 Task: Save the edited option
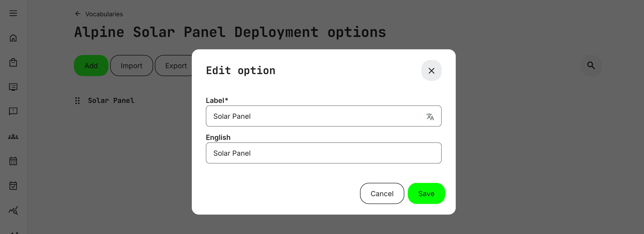click(426, 193)
